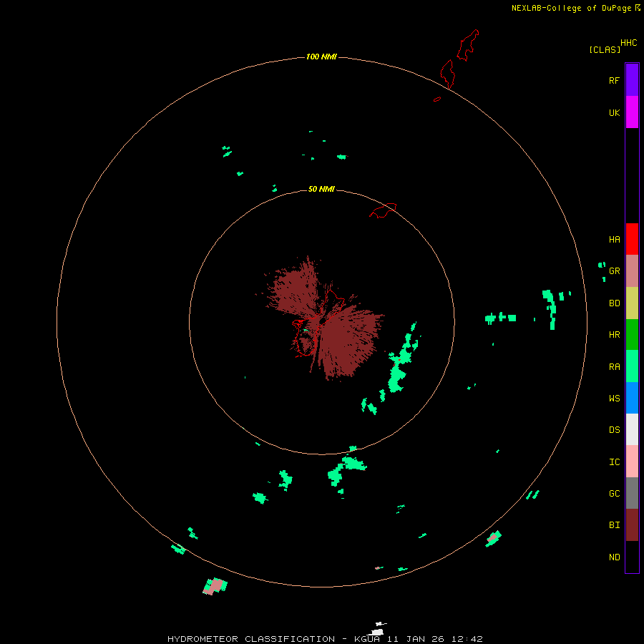The image size is (644, 644).
Task: Click the 'UK' legend label
Action: pyautogui.click(x=614, y=112)
